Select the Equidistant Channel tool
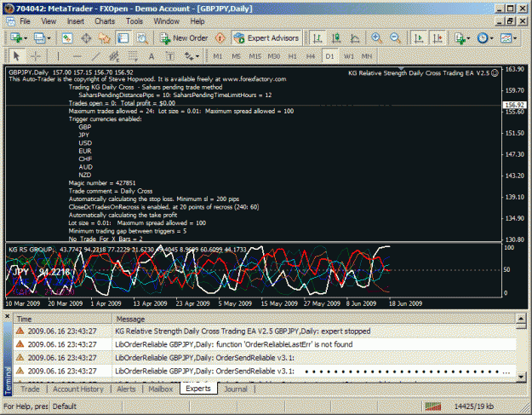 click(x=114, y=56)
